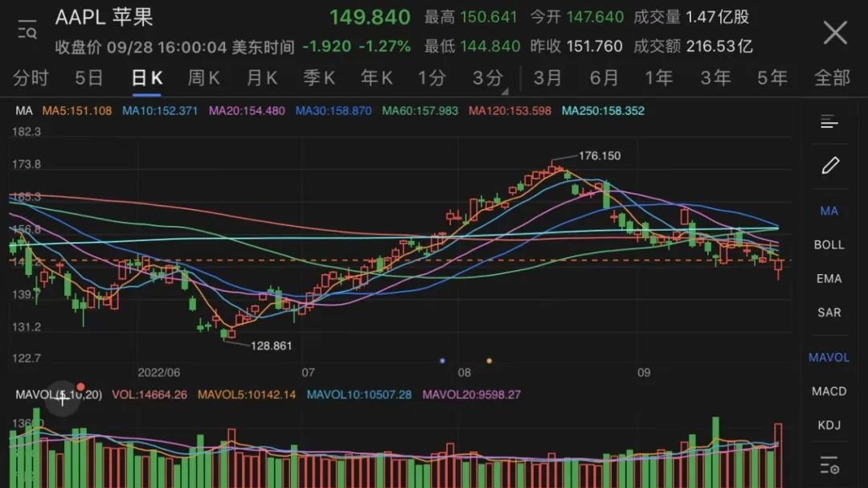The image size is (868, 488).
Task: Click the MA60:157.983 legend value
Action: tap(420, 111)
